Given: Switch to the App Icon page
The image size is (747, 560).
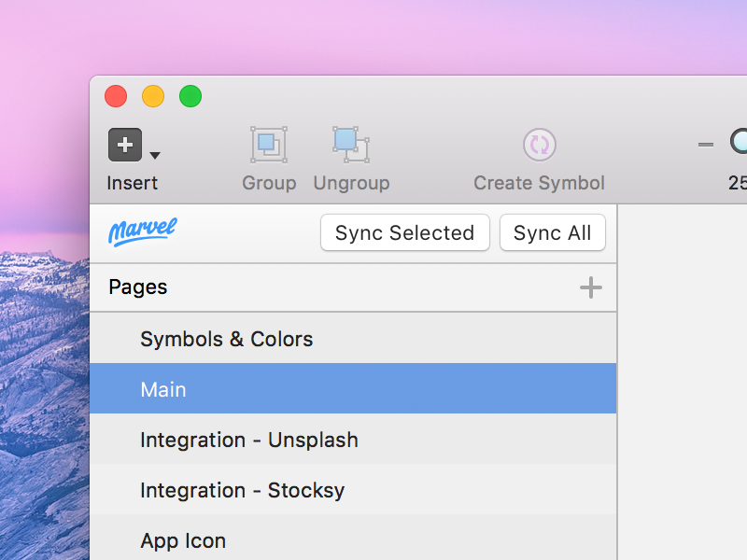Looking at the screenshot, I should pyautogui.click(x=183, y=540).
